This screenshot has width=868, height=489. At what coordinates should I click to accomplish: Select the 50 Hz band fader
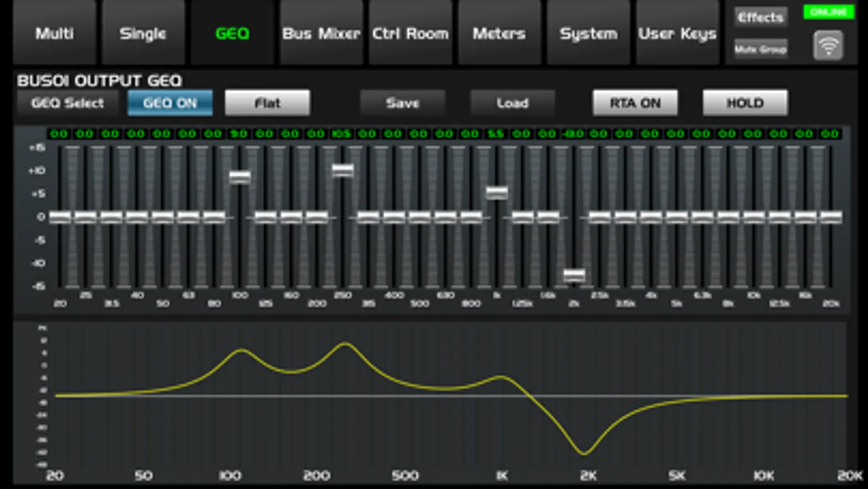click(x=162, y=217)
